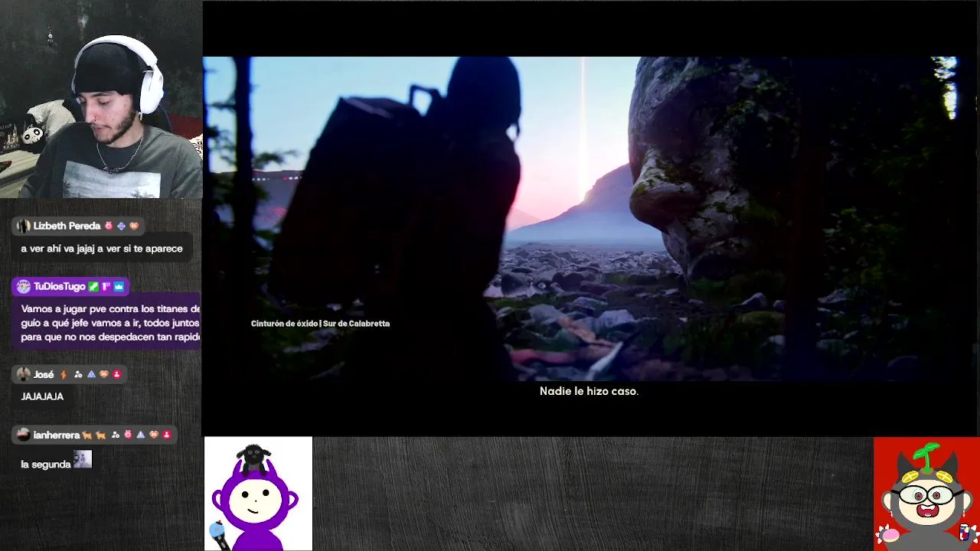The image size is (980, 551).
Task: Click the heart badge beside Lizbeth Pereda
Action: (x=134, y=226)
